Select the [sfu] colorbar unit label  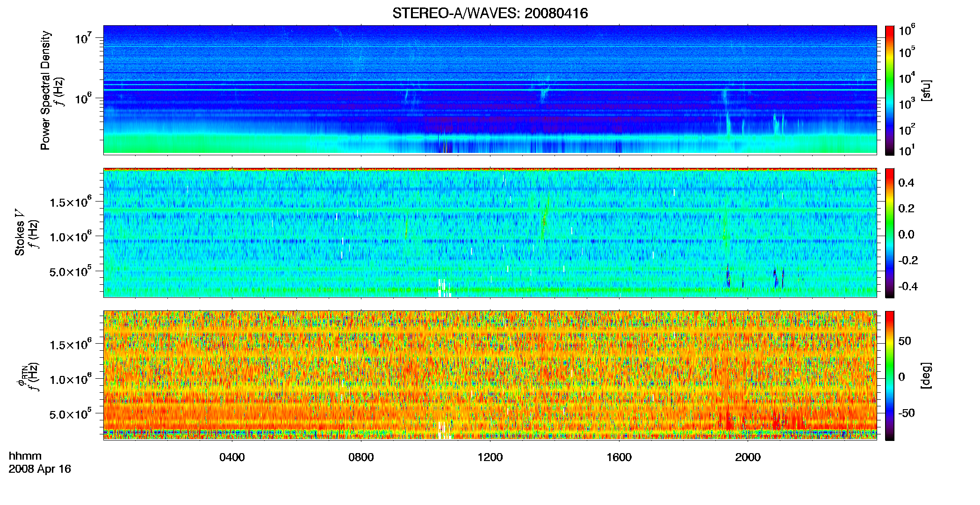coord(927,90)
